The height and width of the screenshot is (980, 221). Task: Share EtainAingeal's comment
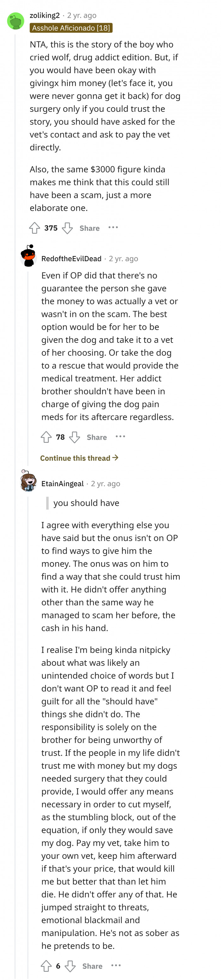[92, 966]
